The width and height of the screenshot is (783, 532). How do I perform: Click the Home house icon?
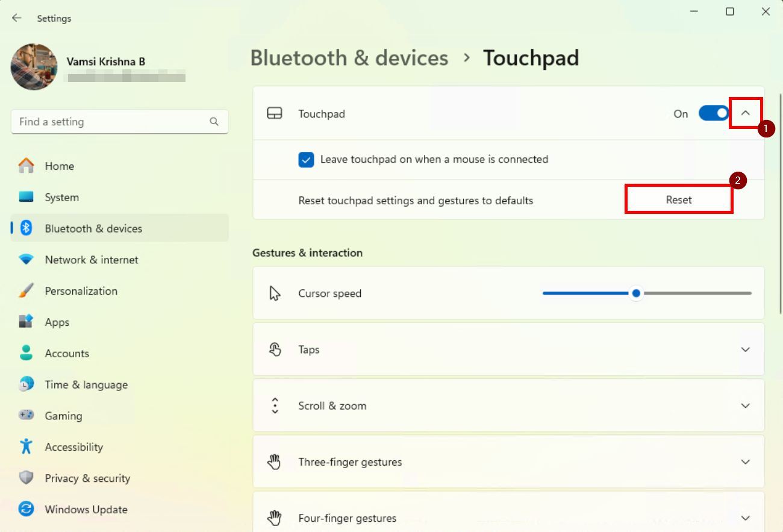tap(26, 166)
